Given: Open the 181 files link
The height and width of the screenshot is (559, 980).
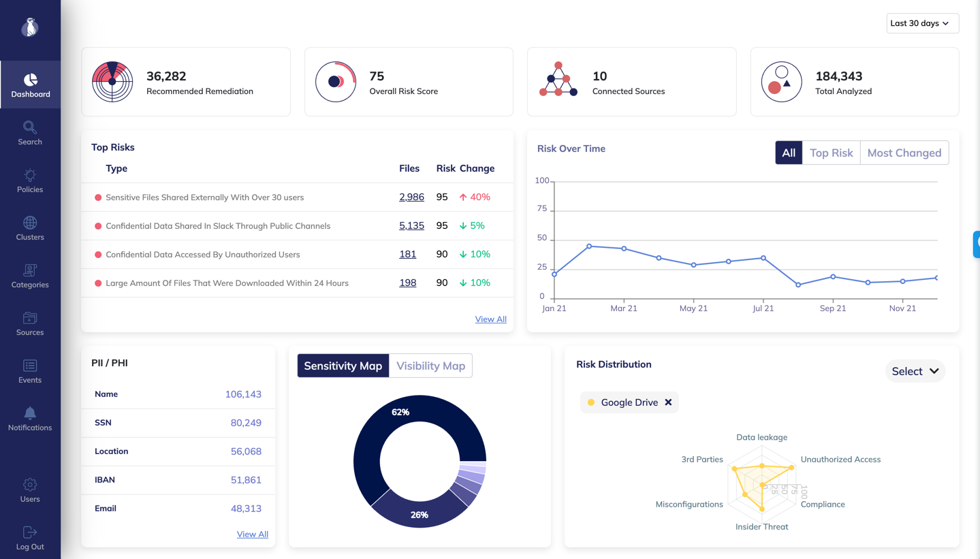Looking at the screenshot, I should coord(407,254).
